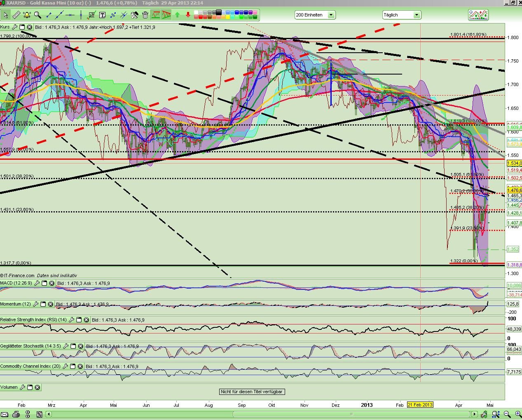The image size is (522, 420).
Task: Open Kurs panel wrench settings
Action: pos(14,27)
